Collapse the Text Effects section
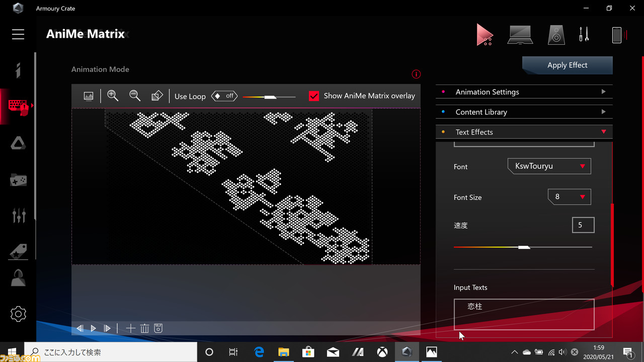Image resolution: width=644 pixels, height=362 pixels. (x=524, y=132)
